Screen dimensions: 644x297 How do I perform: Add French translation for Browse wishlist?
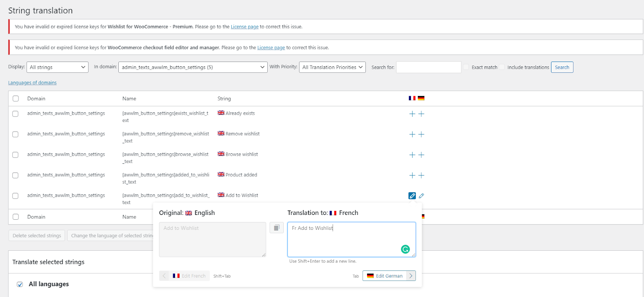pos(412,155)
